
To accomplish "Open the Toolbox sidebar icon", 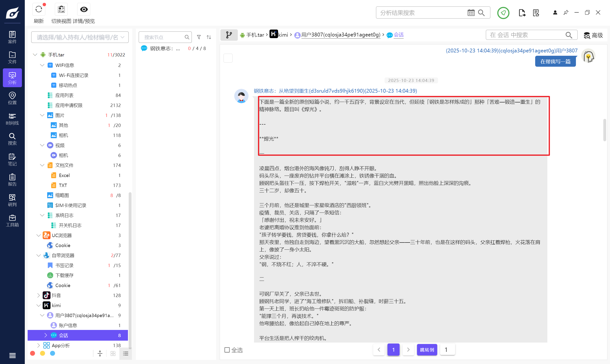I will pos(12,221).
